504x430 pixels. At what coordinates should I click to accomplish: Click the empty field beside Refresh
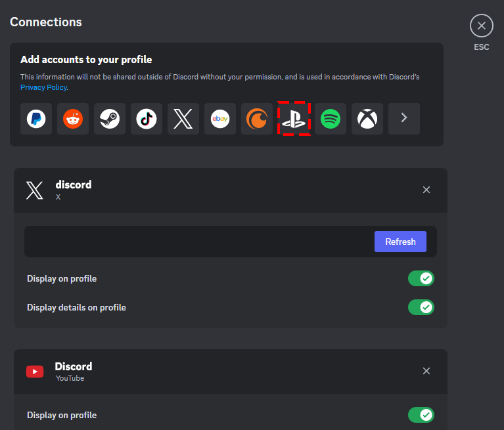click(197, 242)
